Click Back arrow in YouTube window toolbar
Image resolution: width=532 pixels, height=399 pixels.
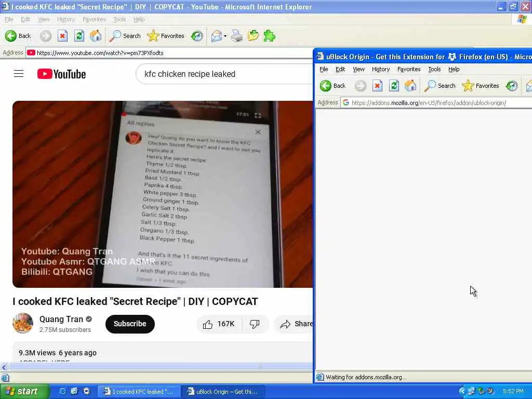tap(11, 36)
